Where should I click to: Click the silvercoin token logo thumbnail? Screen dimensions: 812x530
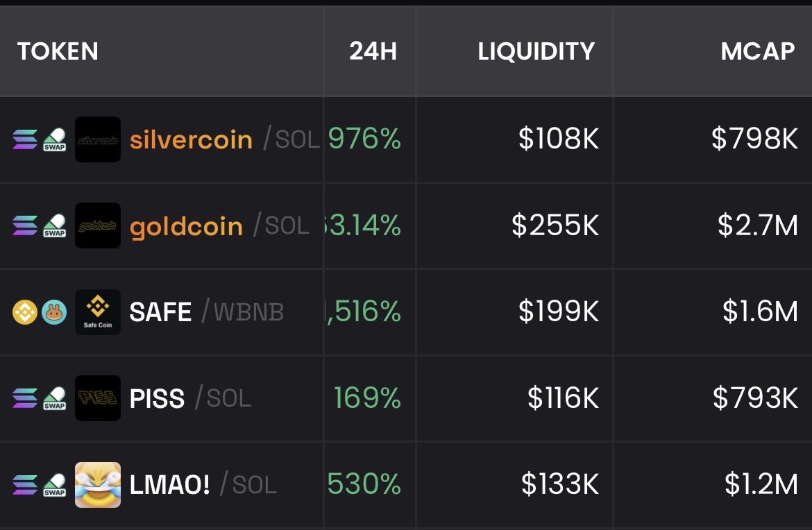coord(97,139)
